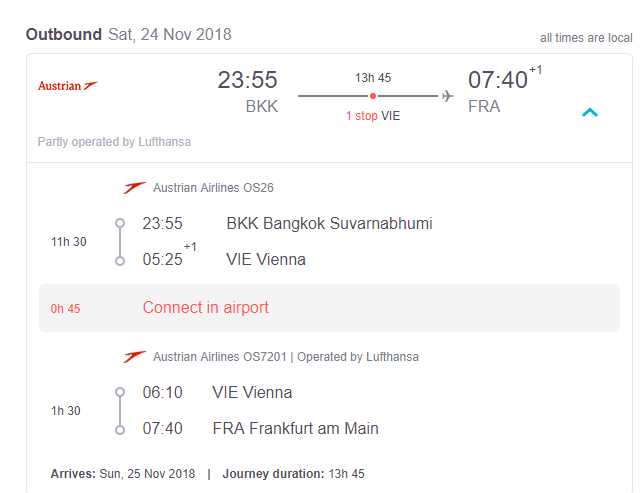Click the airplane icon on route line
The image size is (640, 493).
click(447, 96)
